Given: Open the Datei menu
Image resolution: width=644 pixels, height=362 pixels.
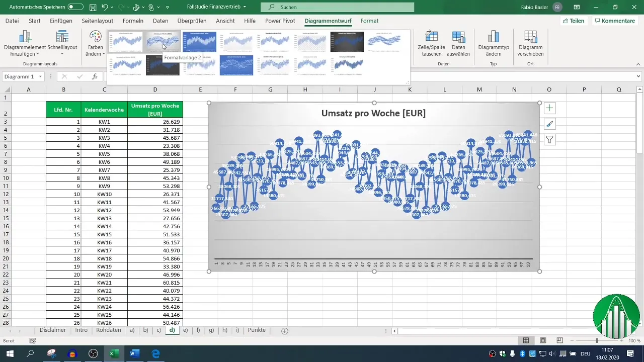Looking at the screenshot, I should [12, 21].
